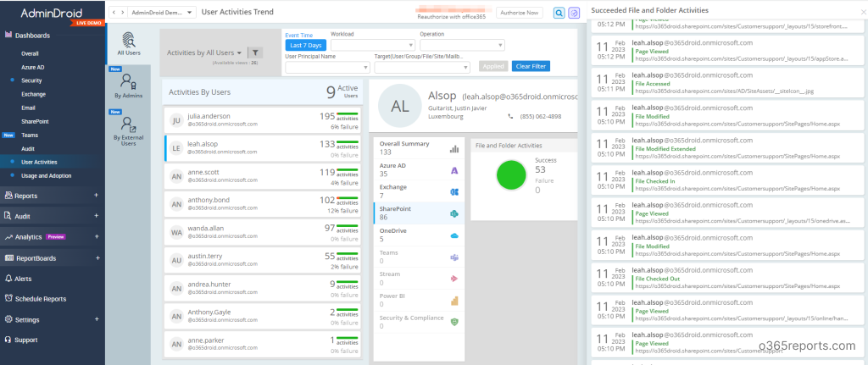Click the AL user avatar
This screenshot has height=365, width=868.
pos(400,106)
